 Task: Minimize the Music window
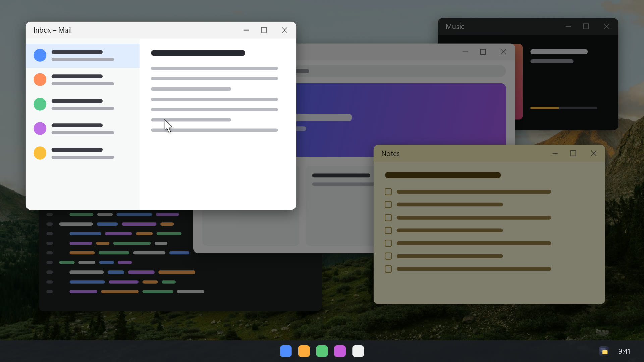pos(568,26)
